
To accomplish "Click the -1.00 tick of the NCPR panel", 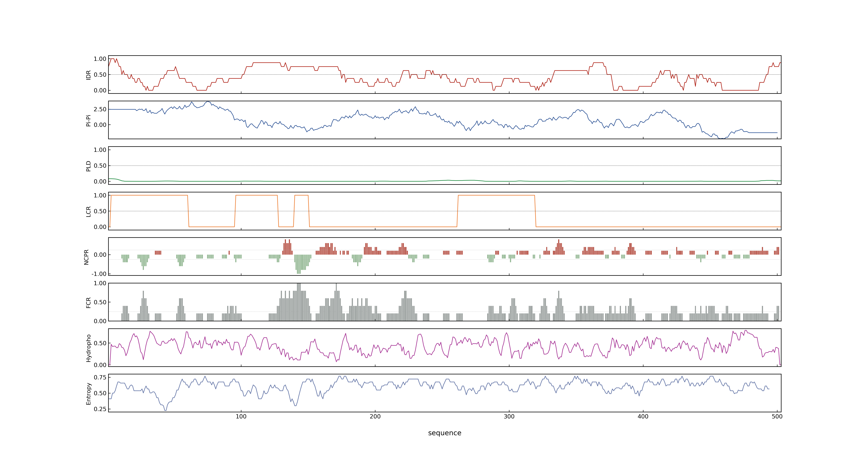I will [x=99, y=274].
